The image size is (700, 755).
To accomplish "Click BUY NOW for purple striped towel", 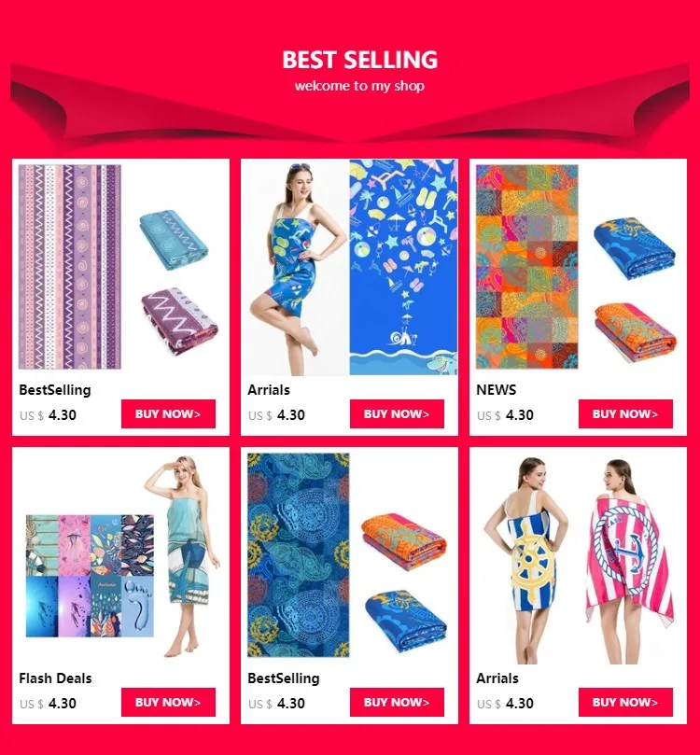I will click(x=168, y=413).
